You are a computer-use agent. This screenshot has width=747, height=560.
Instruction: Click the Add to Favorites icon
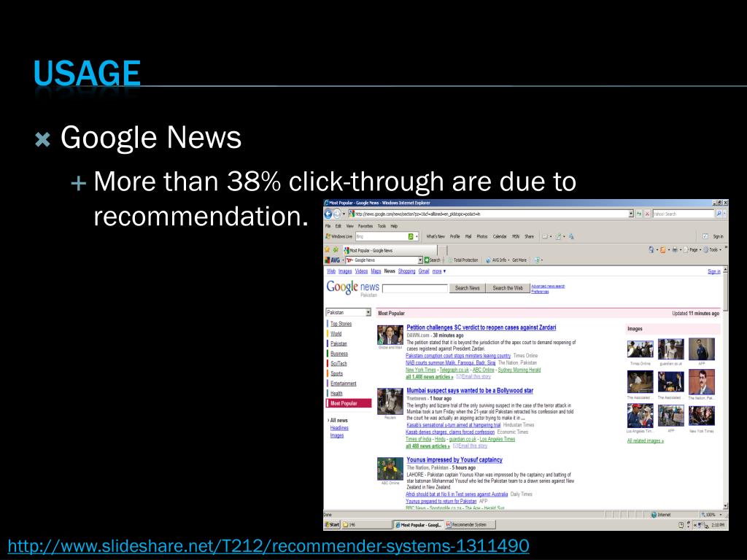point(336,249)
